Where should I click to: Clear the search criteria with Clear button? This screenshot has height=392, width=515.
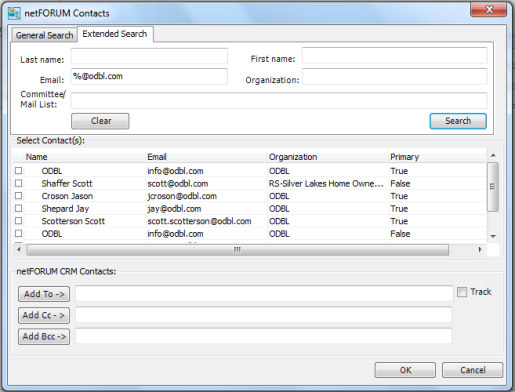click(100, 121)
